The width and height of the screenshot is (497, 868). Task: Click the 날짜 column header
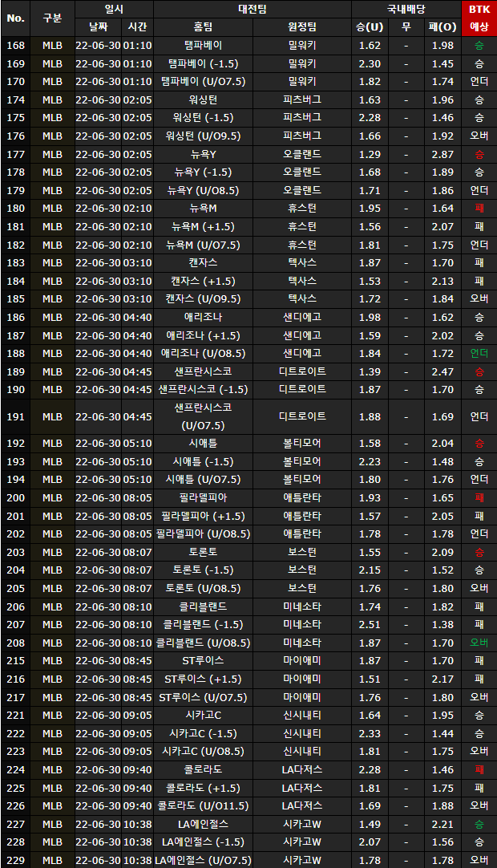[98, 27]
